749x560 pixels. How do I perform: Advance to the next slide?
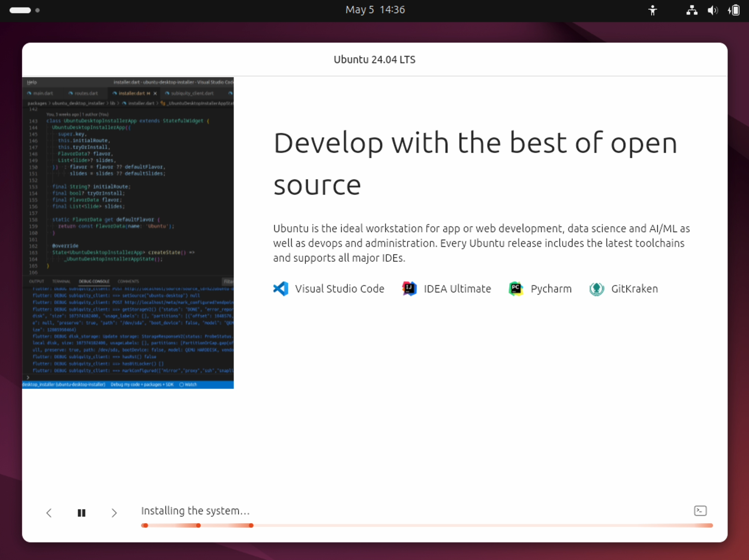pyautogui.click(x=114, y=513)
